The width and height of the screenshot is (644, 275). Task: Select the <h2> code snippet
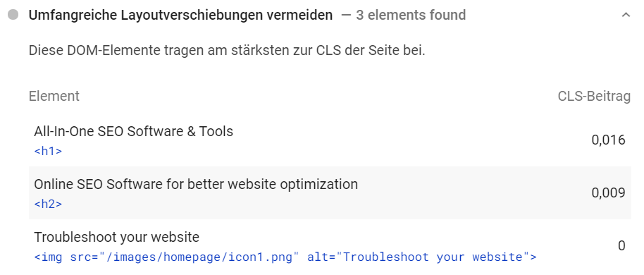coord(48,204)
